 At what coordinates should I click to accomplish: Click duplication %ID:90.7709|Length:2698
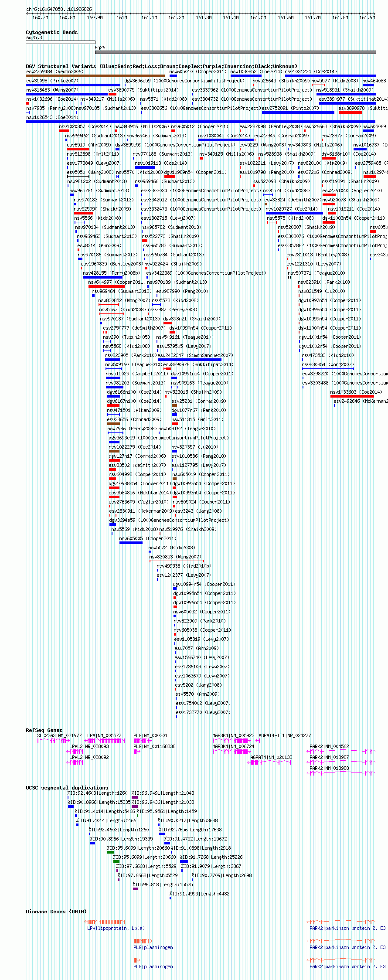[221, 875]
